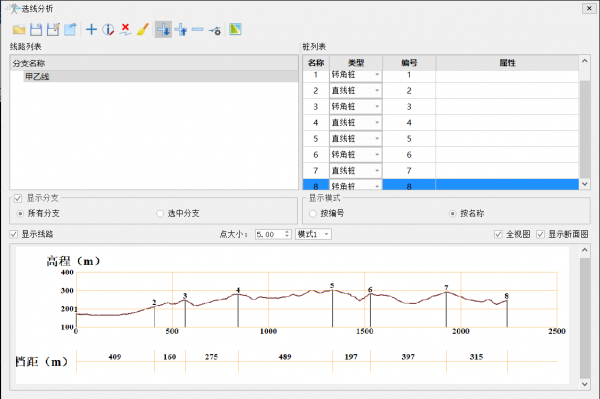The image size is (600, 399).
Task: Select the 选中分支 radio button
Action: 160,213
